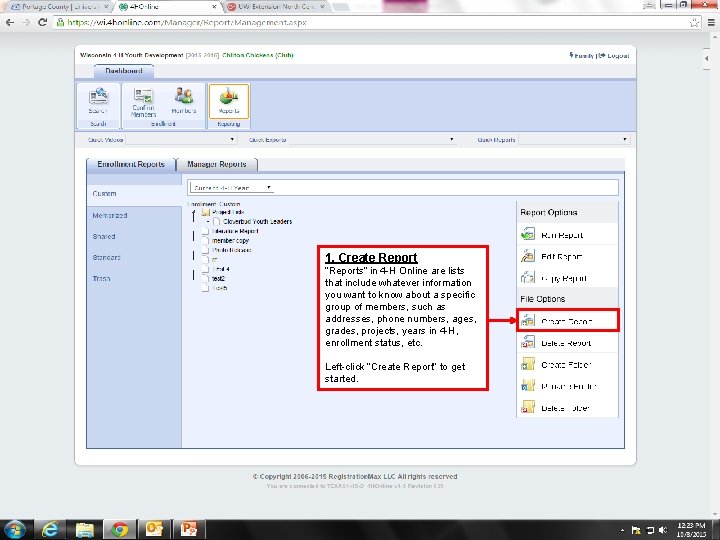Open the Windows Start button
Screen dimensions: 720x540
point(14,530)
